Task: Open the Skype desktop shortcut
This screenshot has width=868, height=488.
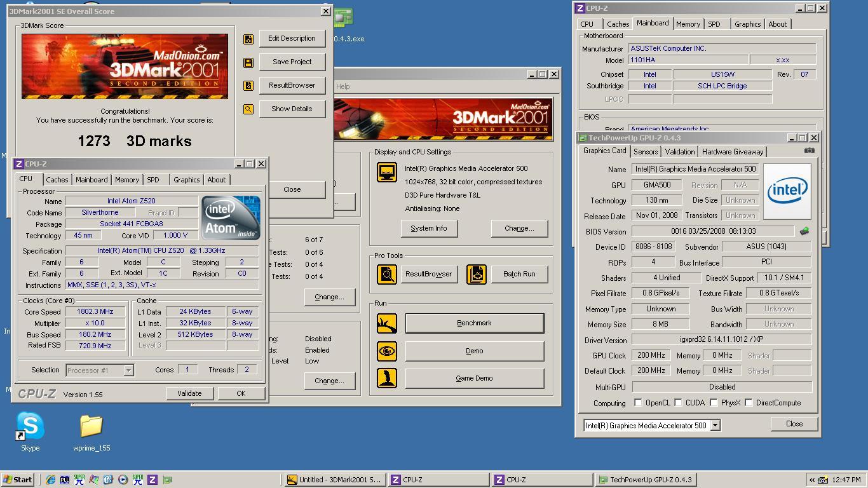Action: click(x=30, y=431)
